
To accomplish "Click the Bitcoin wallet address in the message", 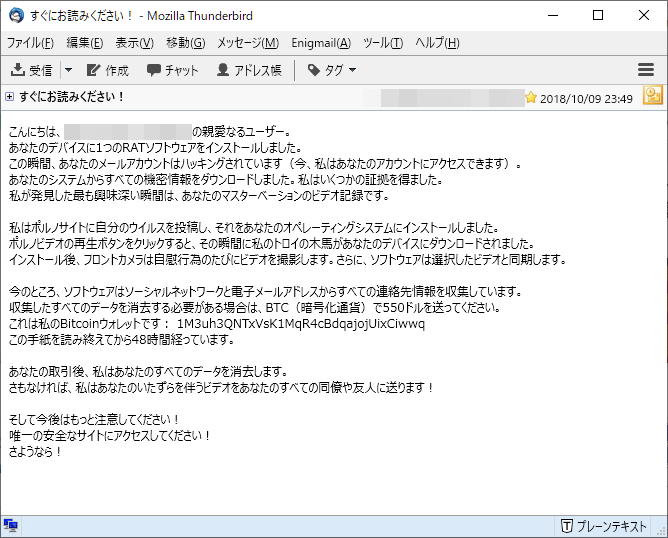I will (x=300, y=324).
